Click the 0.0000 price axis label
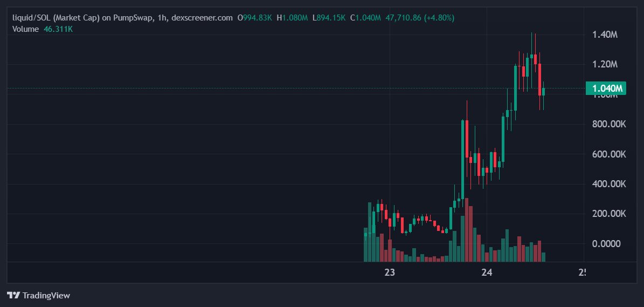Viewport: 644px width, 307px height. [x=606, y=244]
